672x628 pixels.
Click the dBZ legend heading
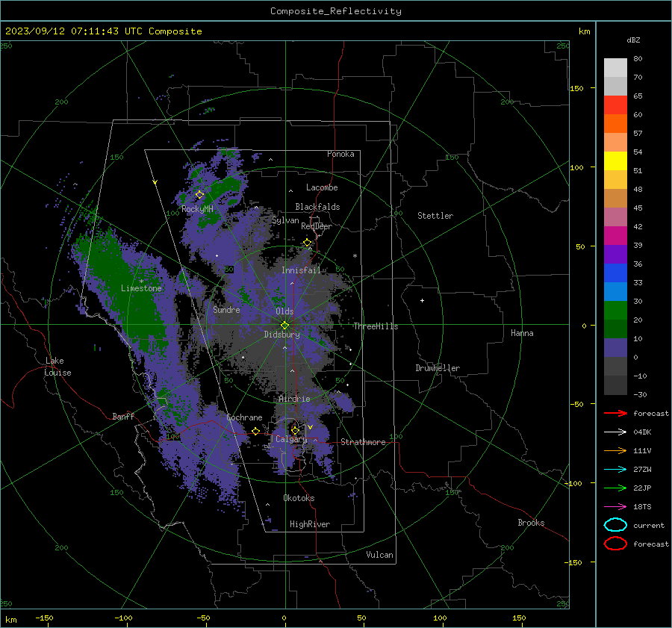click(x=633, y=40)
